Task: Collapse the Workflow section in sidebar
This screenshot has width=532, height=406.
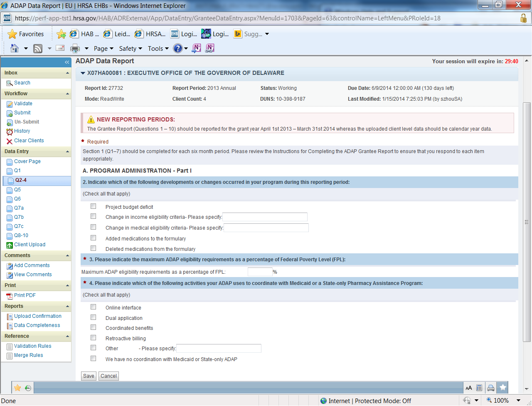Action: click(67, 94)
